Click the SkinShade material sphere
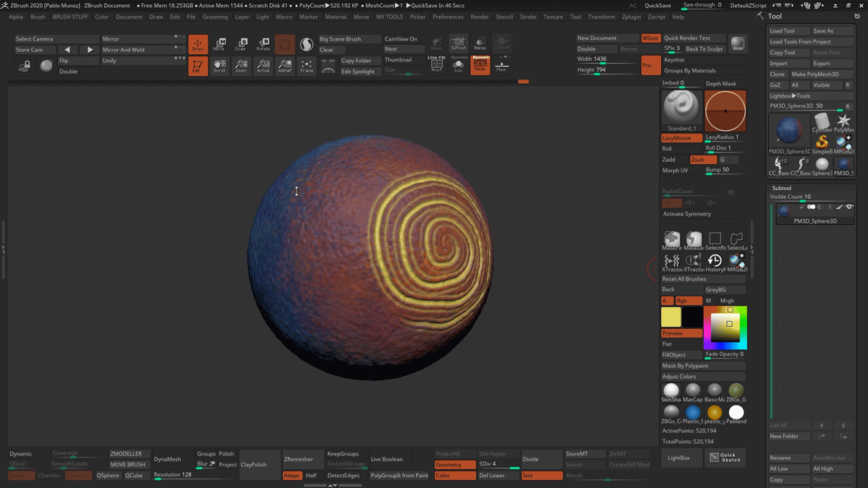The image size is (868, 488). point(671,393)
